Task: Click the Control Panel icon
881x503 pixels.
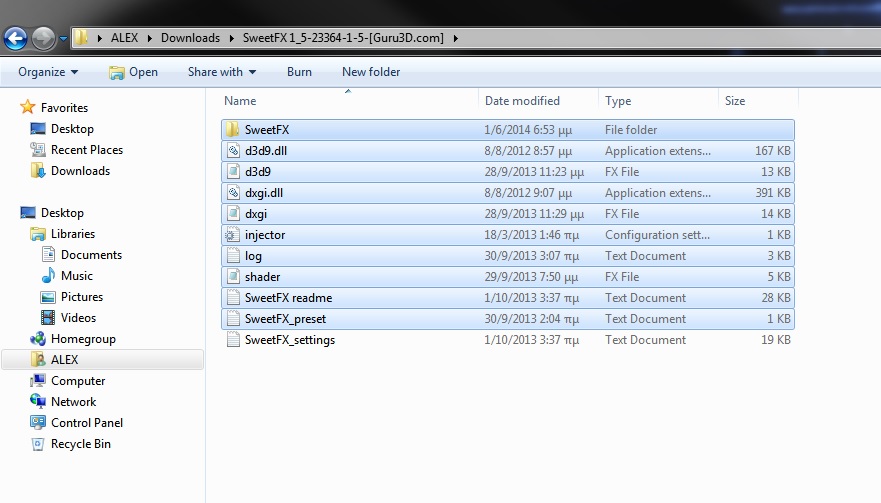Action: pyautogui.click(x=38, y=422)
